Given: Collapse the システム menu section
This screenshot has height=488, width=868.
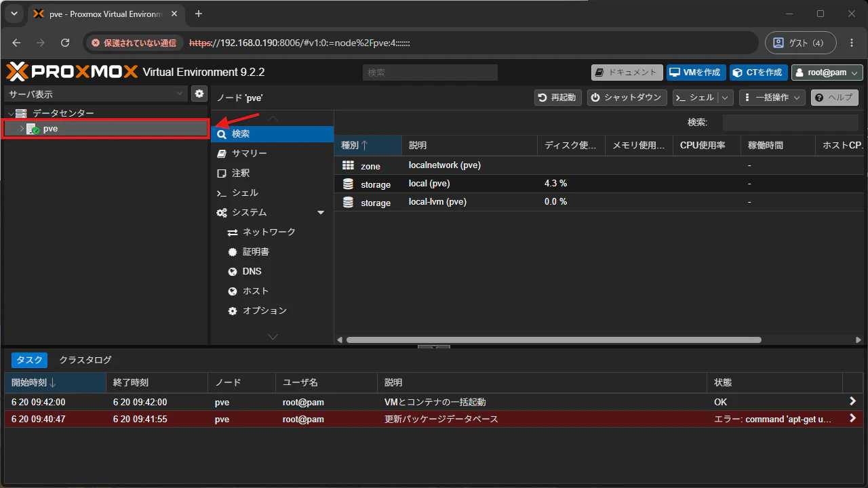Looking at the screenshot, I should click(321, 213).
